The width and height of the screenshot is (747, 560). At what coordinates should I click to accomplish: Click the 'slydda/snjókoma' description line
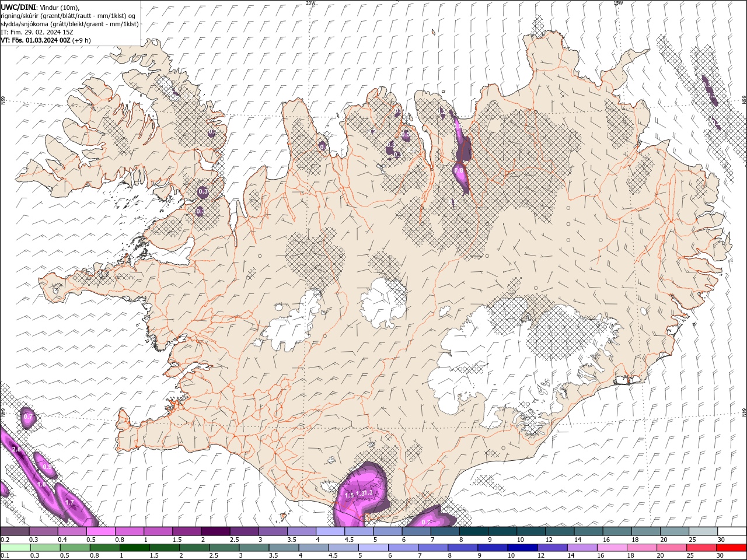[69, 24]
